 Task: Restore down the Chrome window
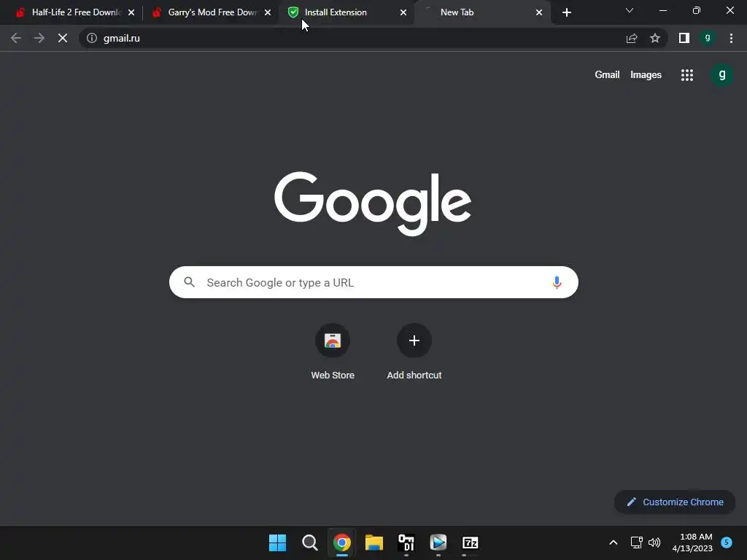[696, 10]
